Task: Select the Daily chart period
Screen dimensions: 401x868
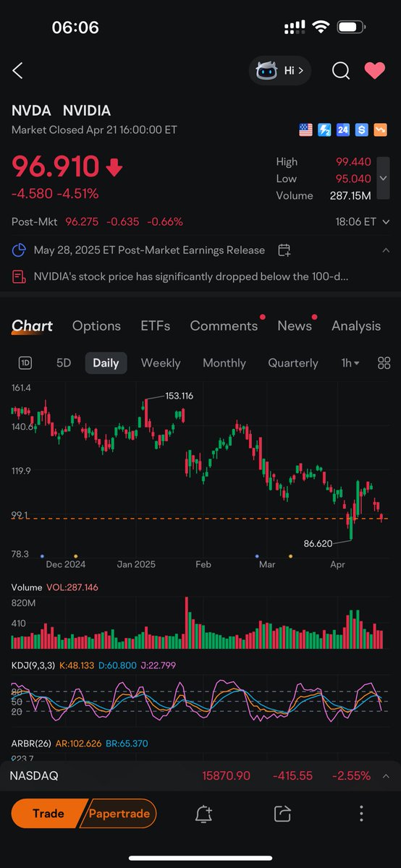Action: pos(106,363)
